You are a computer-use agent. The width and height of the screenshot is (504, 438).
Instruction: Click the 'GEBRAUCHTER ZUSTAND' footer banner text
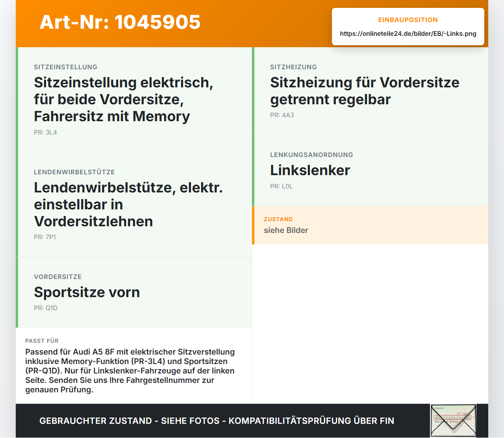tap(217, 421)
